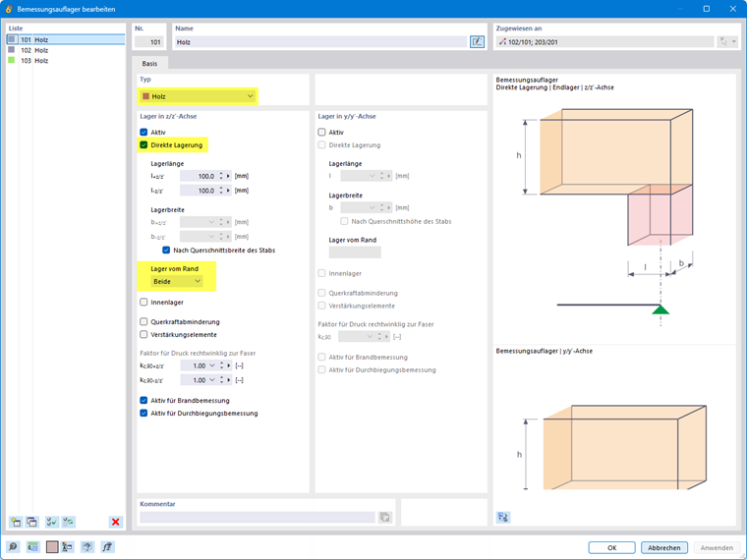747x560 pixels.
Task: Confirm the dialog with OK
Action: (611, 547)
